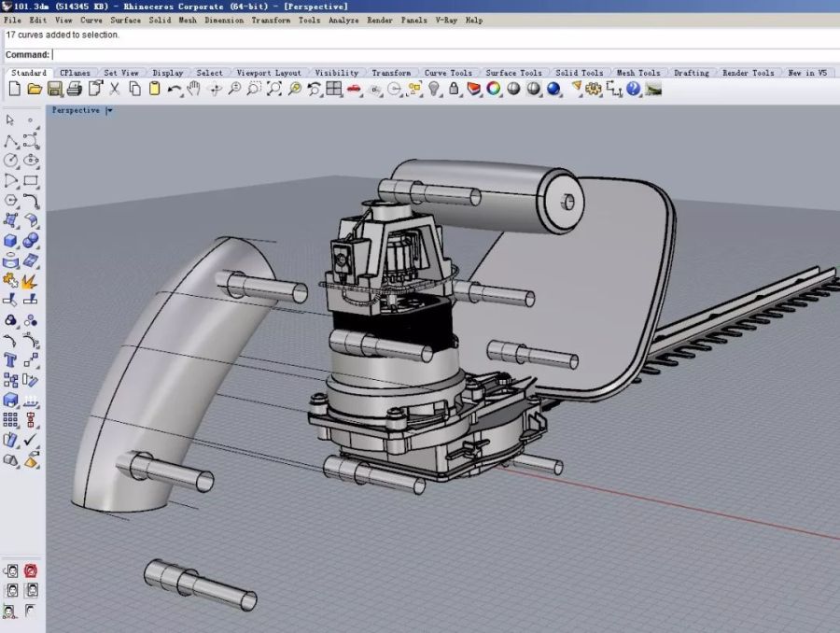Click the Undo arrow icon
Image resolution: width=840 pixels, height=633 pixels.
click(175, 89)
